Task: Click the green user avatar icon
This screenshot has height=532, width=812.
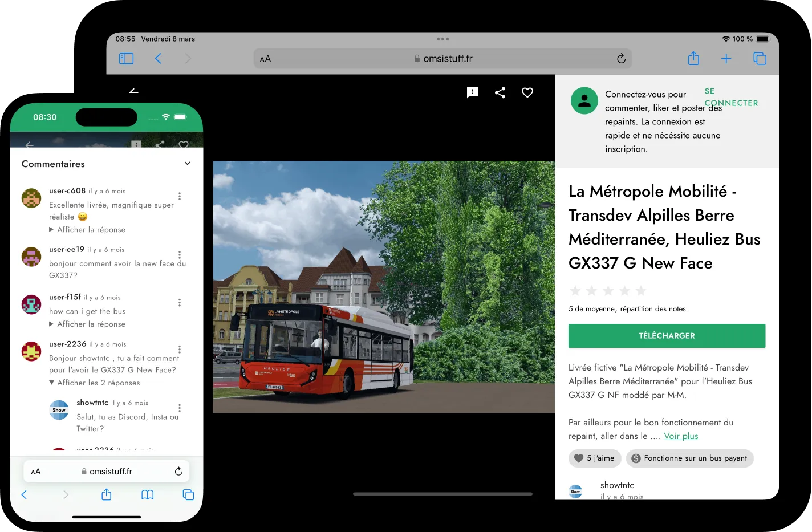Action: coord(584,101)
